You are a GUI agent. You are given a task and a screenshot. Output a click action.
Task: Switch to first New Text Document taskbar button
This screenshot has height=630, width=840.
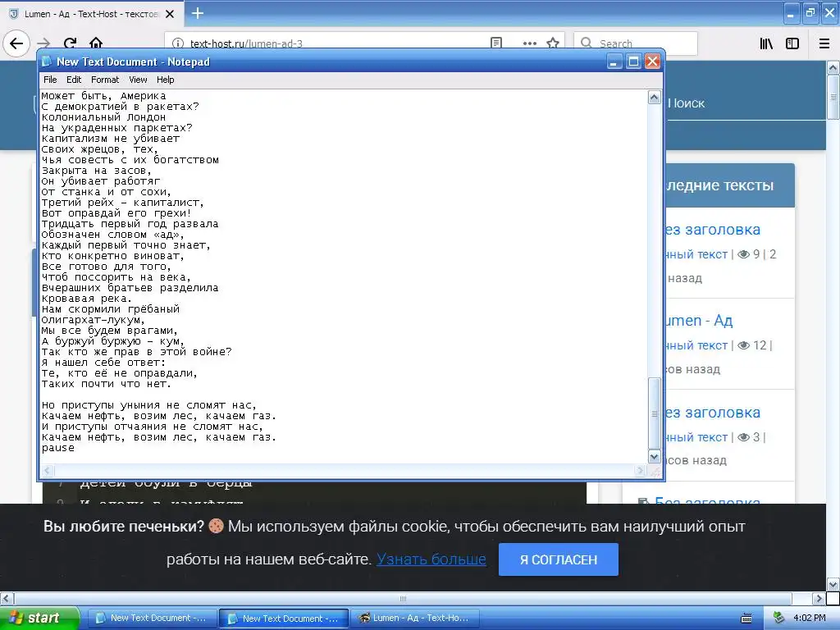click(x=152, y=619)
